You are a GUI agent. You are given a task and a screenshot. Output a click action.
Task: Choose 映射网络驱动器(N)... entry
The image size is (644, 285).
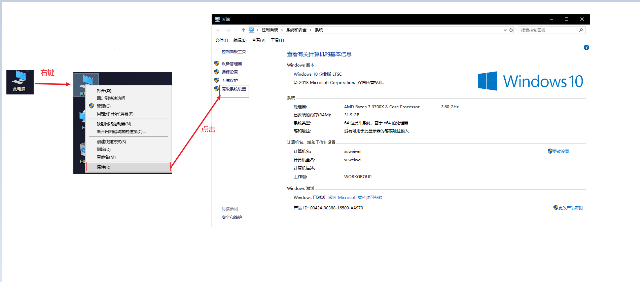[x=129, y=124]
